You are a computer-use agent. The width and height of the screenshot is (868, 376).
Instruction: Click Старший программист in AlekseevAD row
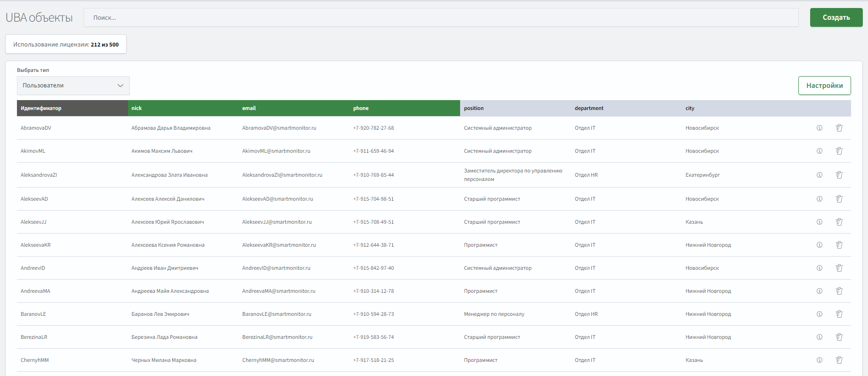(492, 199)
